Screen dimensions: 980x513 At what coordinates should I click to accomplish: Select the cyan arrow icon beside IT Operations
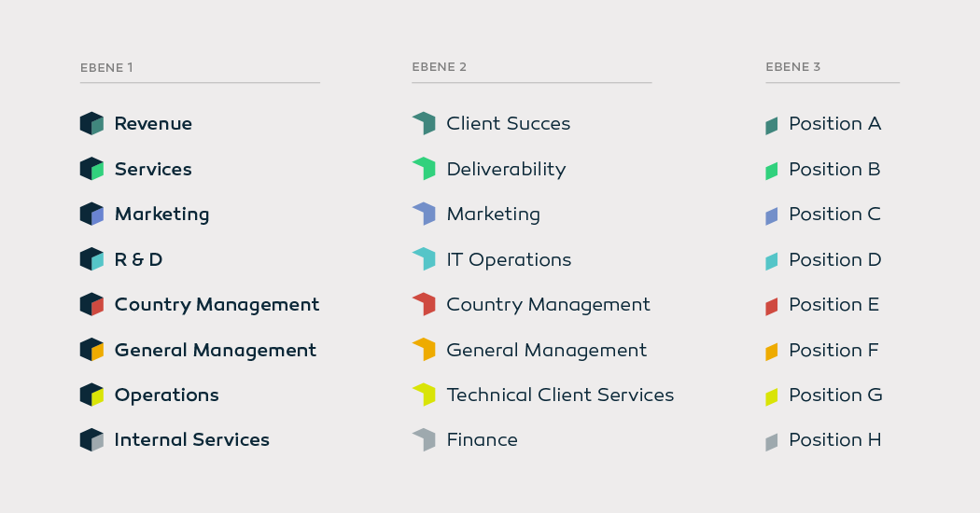coord(425,259)
